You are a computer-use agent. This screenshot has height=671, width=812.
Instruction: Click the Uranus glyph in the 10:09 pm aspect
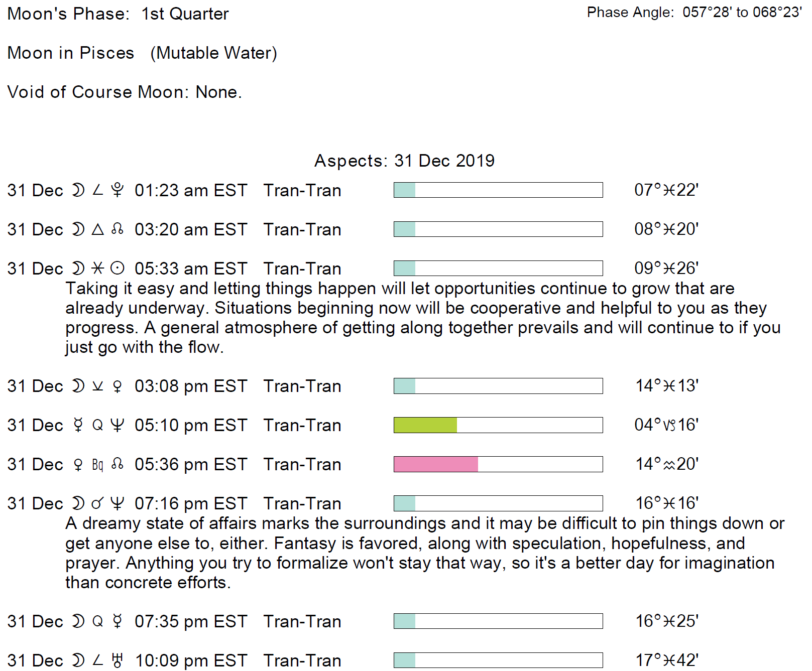(118, 660)
